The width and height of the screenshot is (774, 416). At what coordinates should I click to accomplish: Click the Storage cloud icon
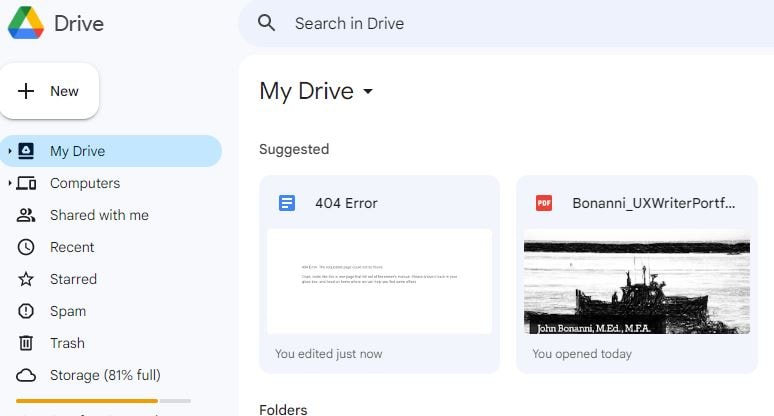[26, 376]
